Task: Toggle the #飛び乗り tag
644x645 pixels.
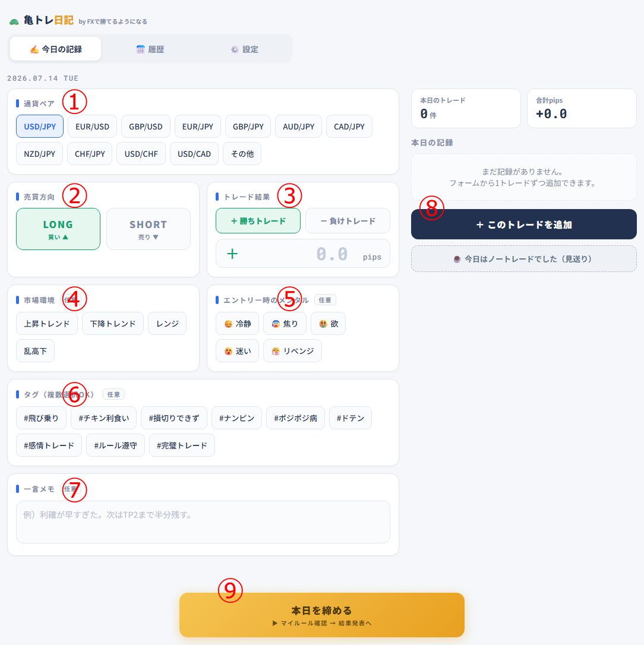Action: click(41, 418)
